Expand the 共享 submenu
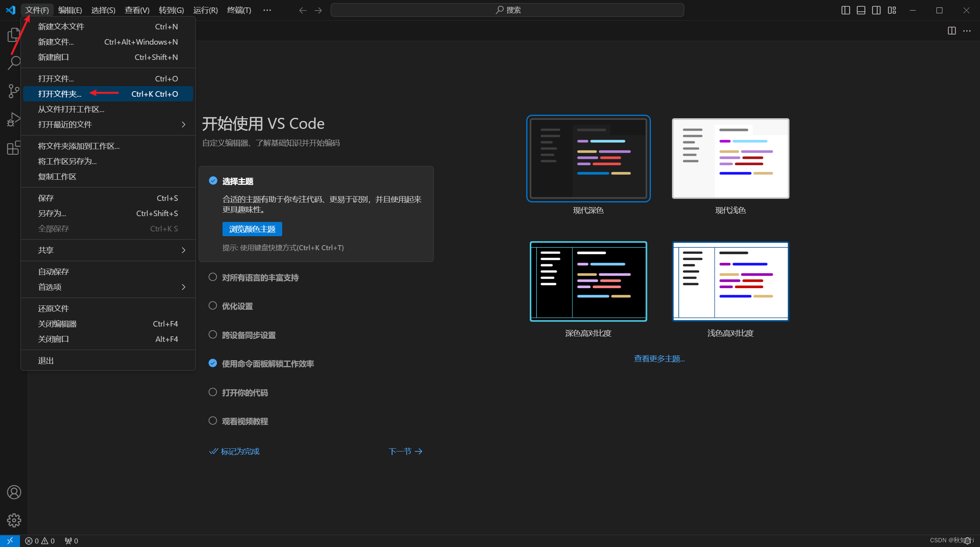Image resolution: width=980 pixels, height=547 pixels. pos(108,250)
